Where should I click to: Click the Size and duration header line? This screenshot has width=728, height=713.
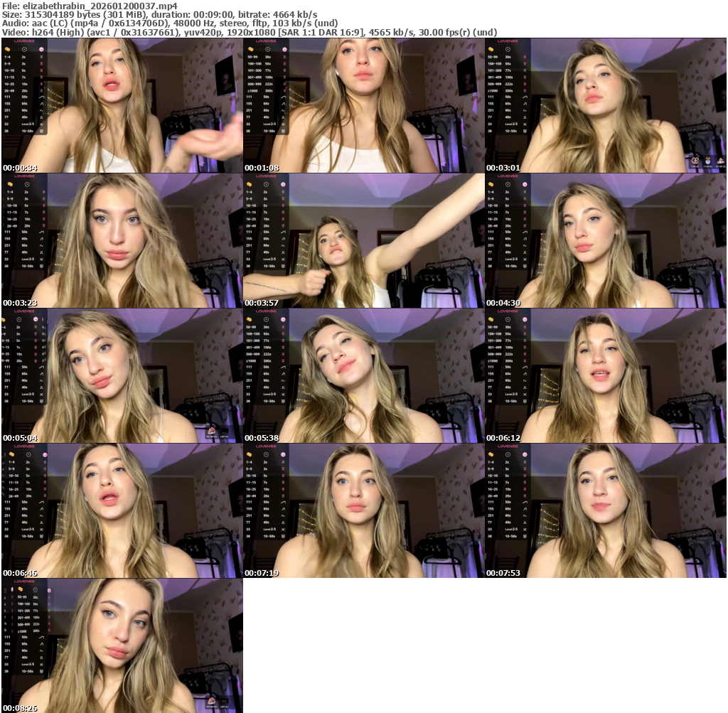160,14
